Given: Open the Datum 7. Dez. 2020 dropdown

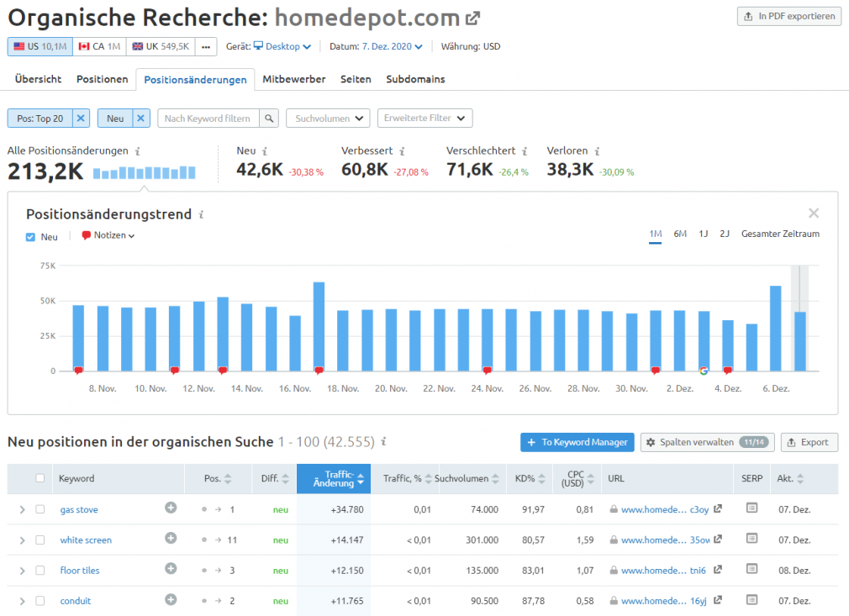Looking at the screenshot, I should coord(392,46).
